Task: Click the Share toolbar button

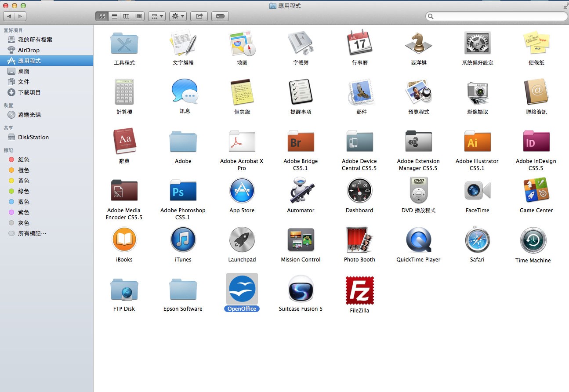Action: pos(199,16)
